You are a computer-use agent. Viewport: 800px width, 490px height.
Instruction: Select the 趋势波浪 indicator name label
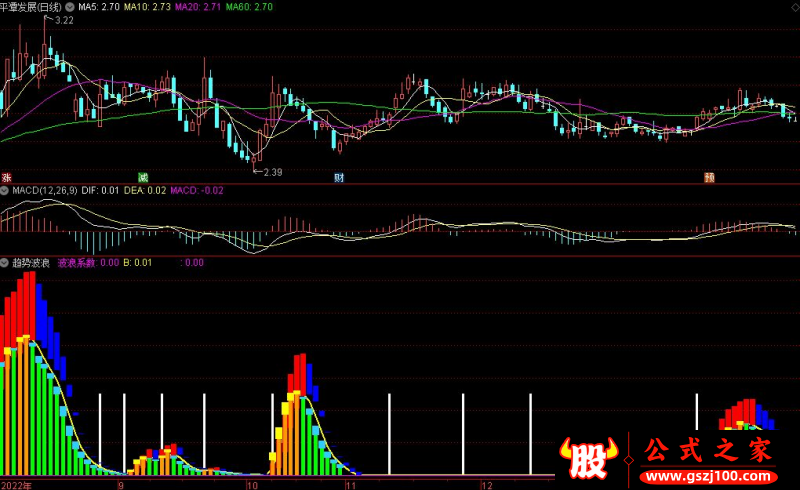(31, 263)
